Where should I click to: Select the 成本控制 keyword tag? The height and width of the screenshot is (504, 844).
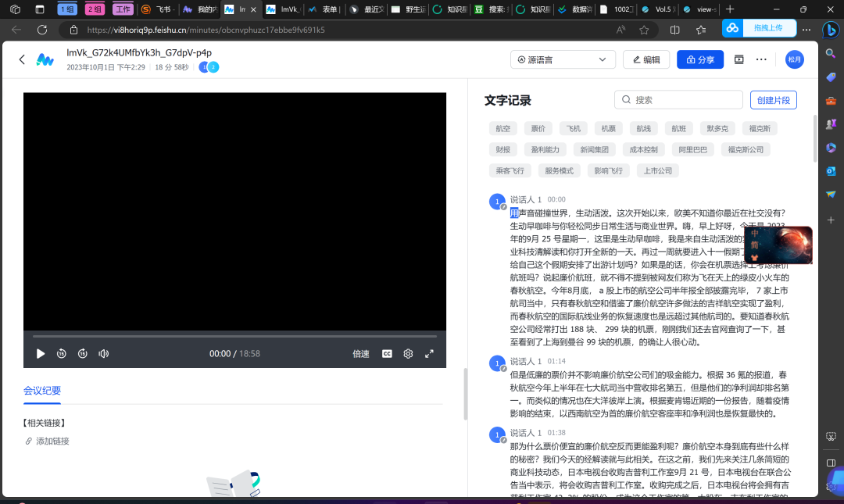[644, 150]
